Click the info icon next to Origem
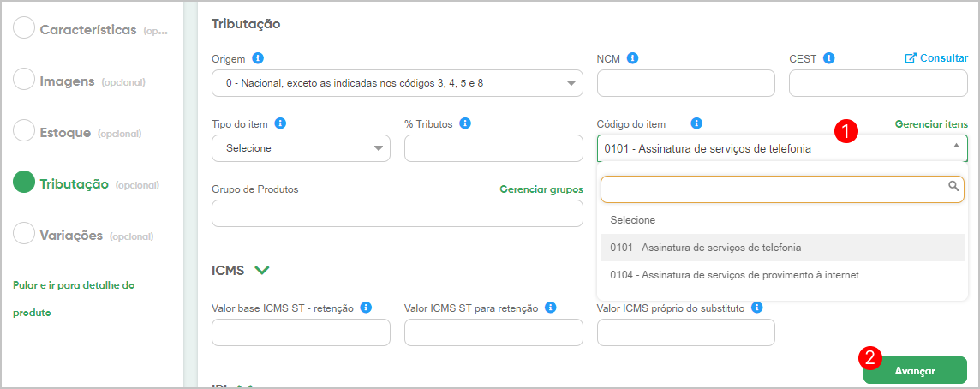The width and height of the screenshot is (980, 389). [258, 58]
